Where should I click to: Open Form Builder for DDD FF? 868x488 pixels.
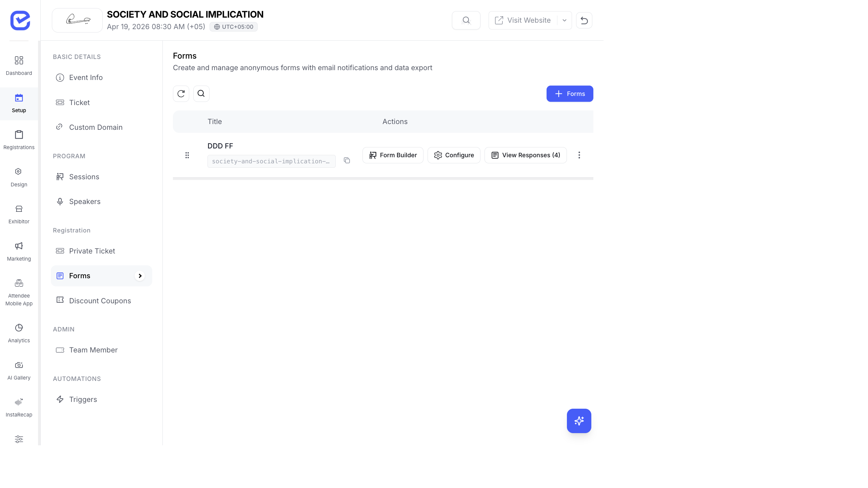tap(393, 155)
